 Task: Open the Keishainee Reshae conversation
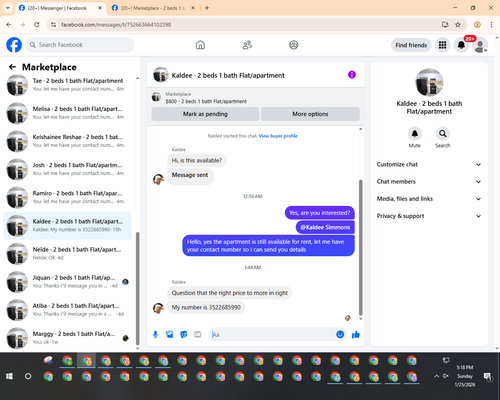[67, 141]
